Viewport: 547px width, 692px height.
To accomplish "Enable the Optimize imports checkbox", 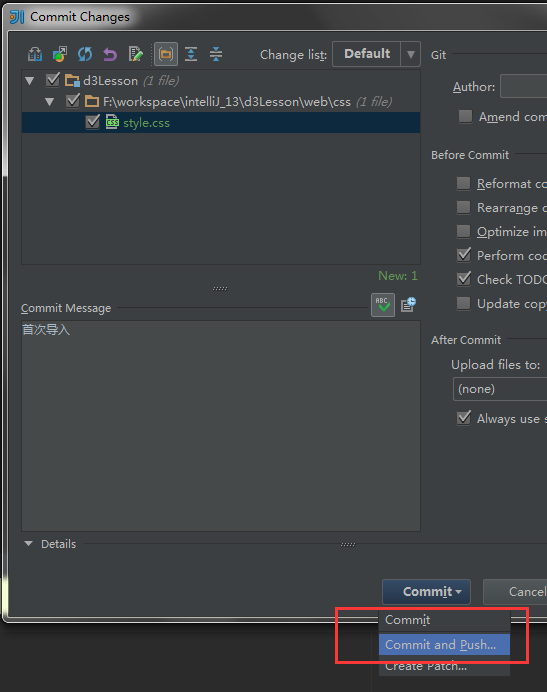I will [464, 231].
